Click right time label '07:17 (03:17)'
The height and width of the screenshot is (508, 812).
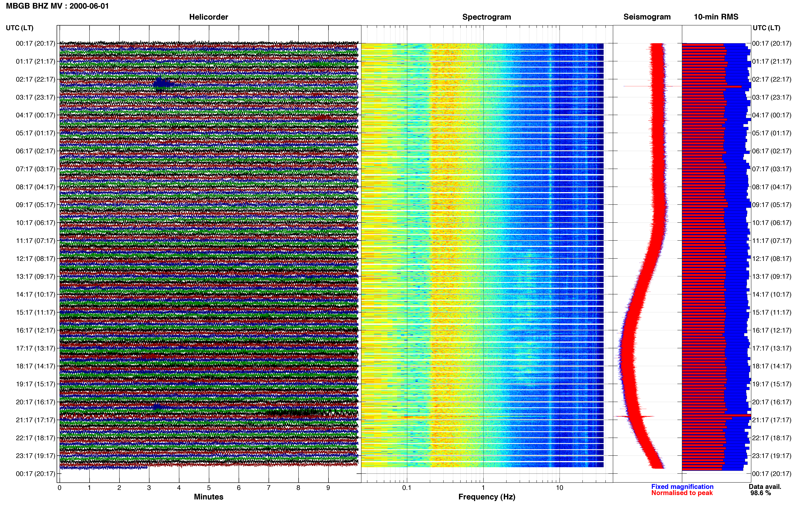(772, 169)
